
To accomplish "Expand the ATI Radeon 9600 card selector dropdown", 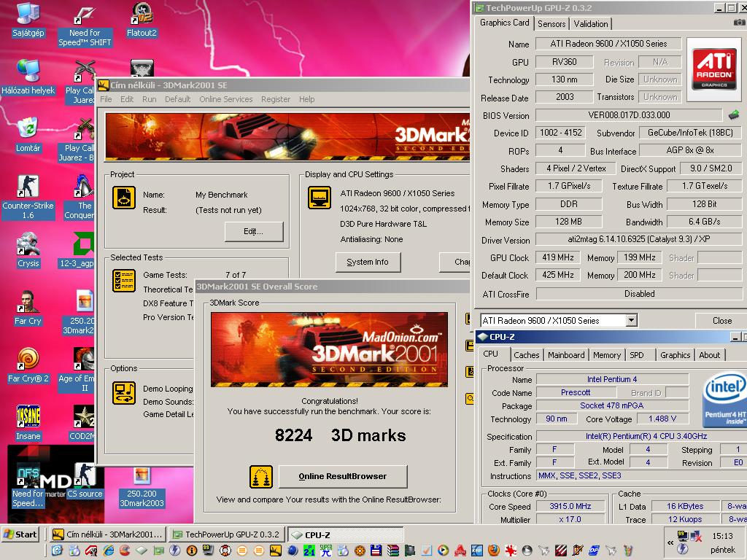I will pyautogui.click(x=631, y=321).
